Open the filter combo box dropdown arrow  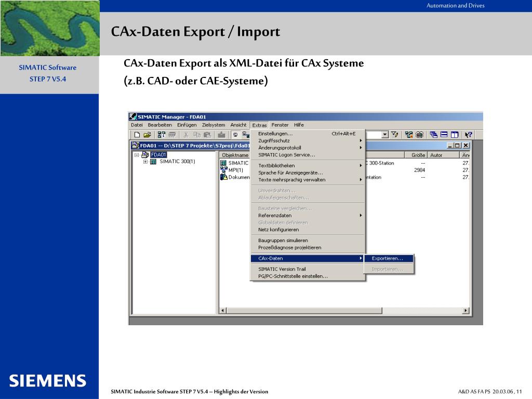coord(385,135)
